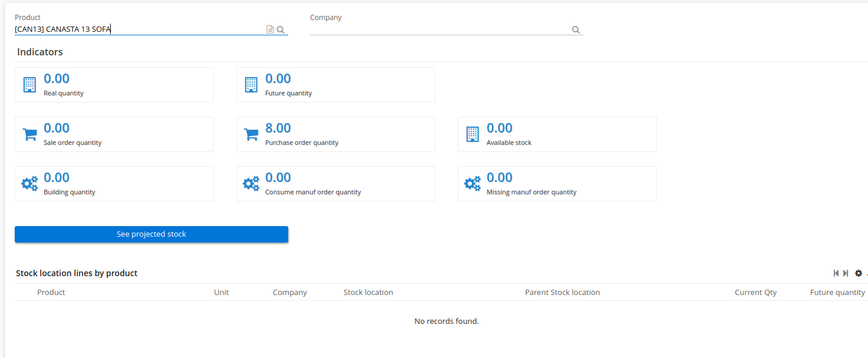The image size is (868, 358).
Task: Go to next page of stock location lines
Action: tap(846, 273)
